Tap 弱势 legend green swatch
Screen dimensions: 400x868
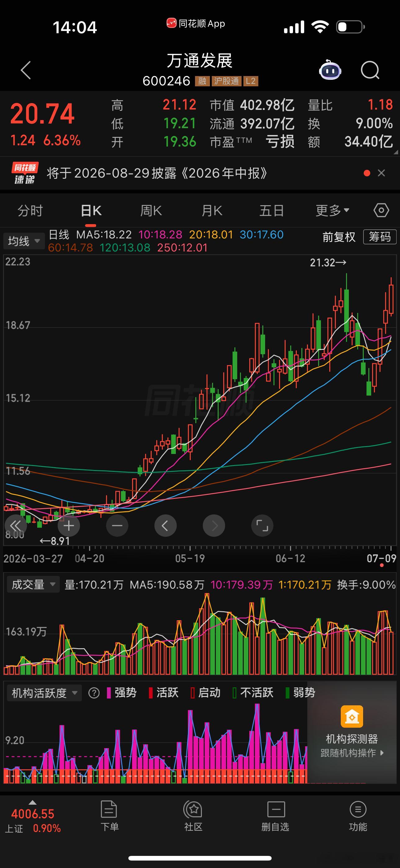pos(287,693)
